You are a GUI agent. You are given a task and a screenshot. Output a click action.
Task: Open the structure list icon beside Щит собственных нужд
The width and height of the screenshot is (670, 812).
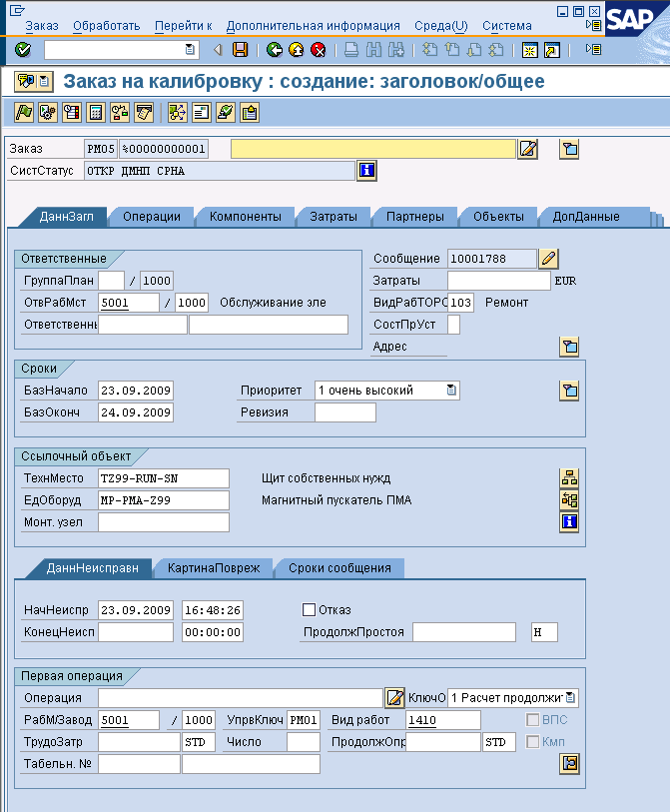pyautogui.click(x=569, y=478)
